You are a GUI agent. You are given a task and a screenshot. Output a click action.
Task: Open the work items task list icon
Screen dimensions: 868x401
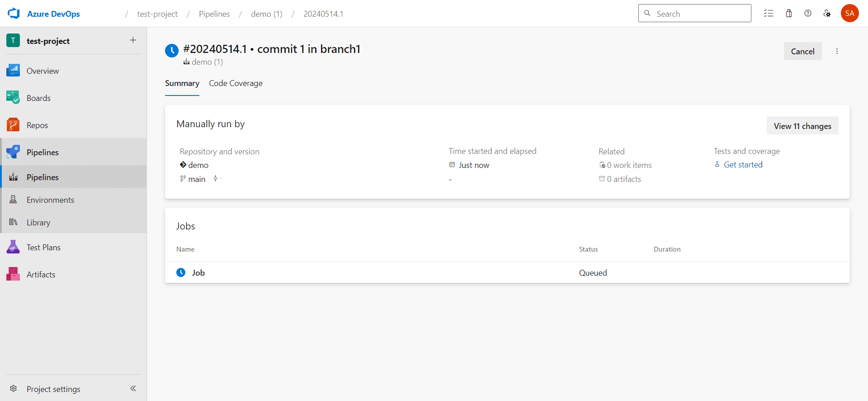(769, 14)
